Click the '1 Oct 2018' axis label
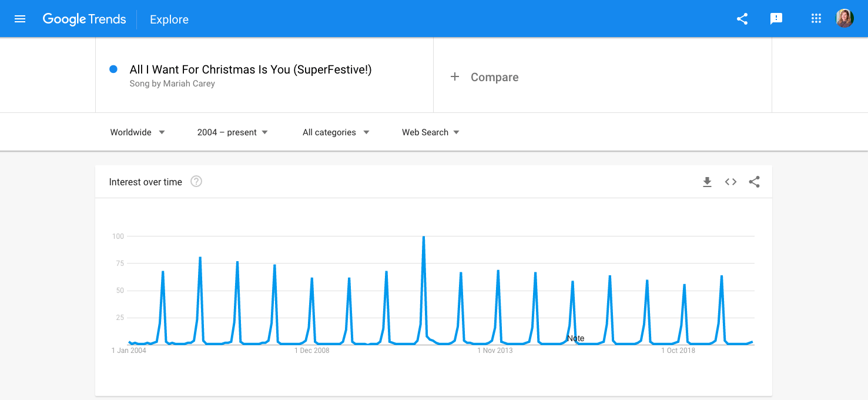The height and width of the screenshot is (400, 868). click(x=678, y=351)
